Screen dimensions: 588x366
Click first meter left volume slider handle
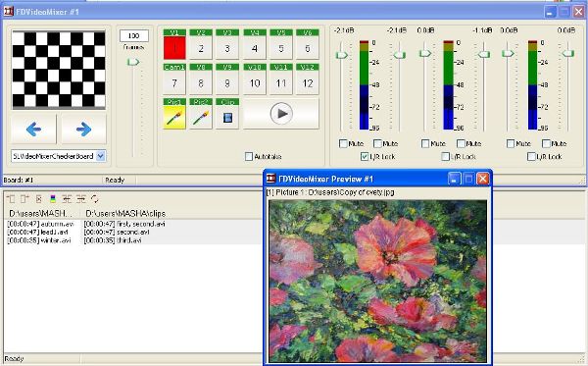(x=342, y=55)
